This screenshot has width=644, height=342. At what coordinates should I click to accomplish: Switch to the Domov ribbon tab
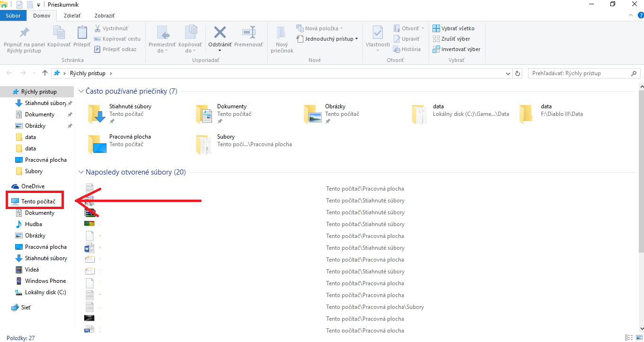pos(42,16)
